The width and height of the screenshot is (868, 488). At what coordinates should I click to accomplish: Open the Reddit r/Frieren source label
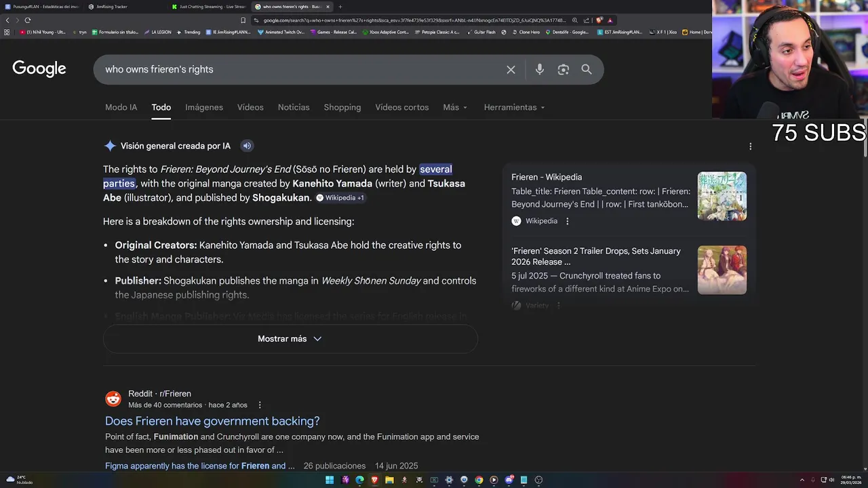coord(159,394)
